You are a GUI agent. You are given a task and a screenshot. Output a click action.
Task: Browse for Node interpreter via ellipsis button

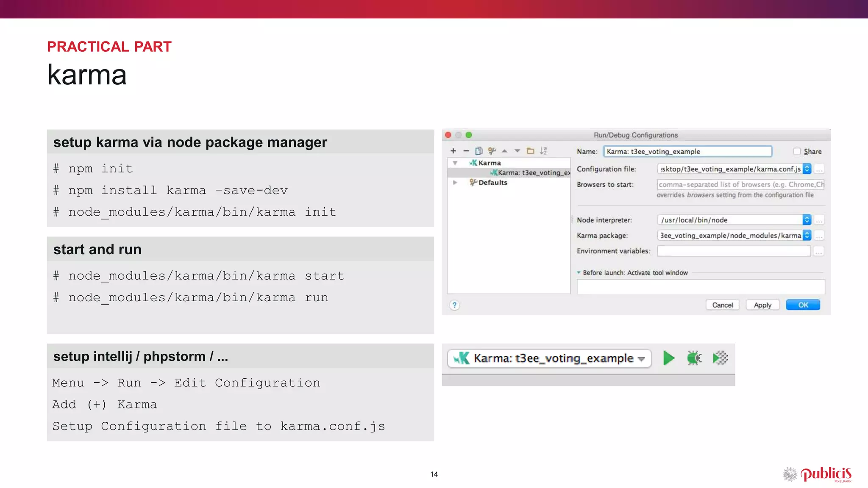point(819,220)
